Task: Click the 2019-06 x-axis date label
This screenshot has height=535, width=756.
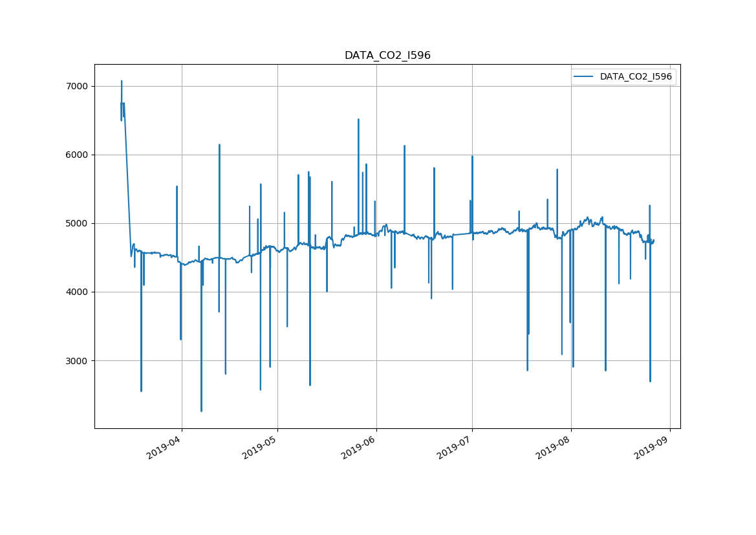Action: tap(360, 446)
